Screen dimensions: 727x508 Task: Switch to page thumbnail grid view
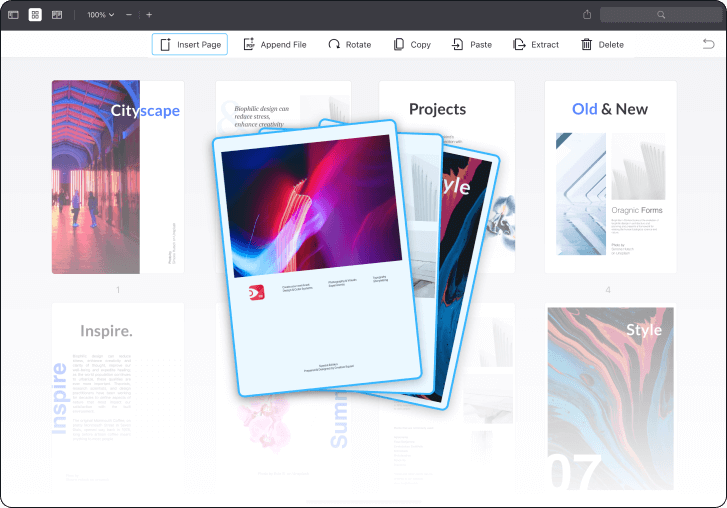pos(35,15)
